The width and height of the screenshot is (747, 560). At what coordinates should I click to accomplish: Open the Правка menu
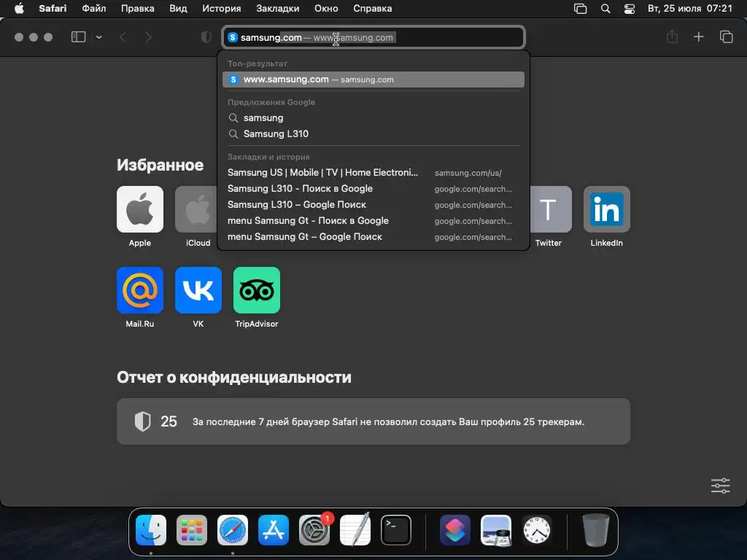(x=138, y=9)
